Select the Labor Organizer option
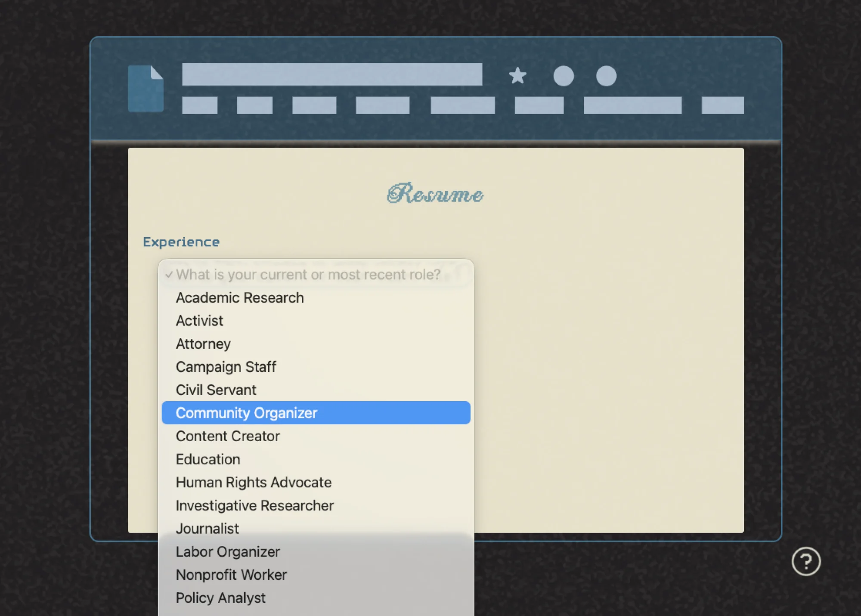 [x=227, y=551]
